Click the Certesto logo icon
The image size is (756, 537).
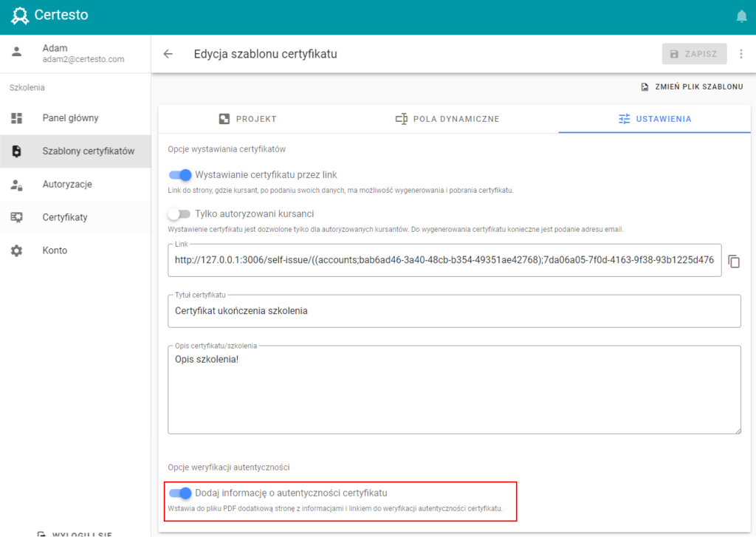(x=20, y=16)
